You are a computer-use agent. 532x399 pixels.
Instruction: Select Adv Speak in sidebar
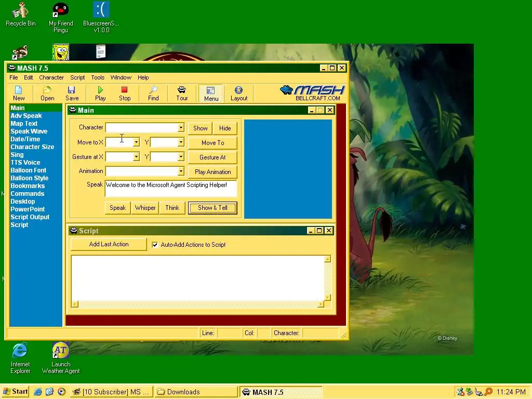(x=26, y=116)
